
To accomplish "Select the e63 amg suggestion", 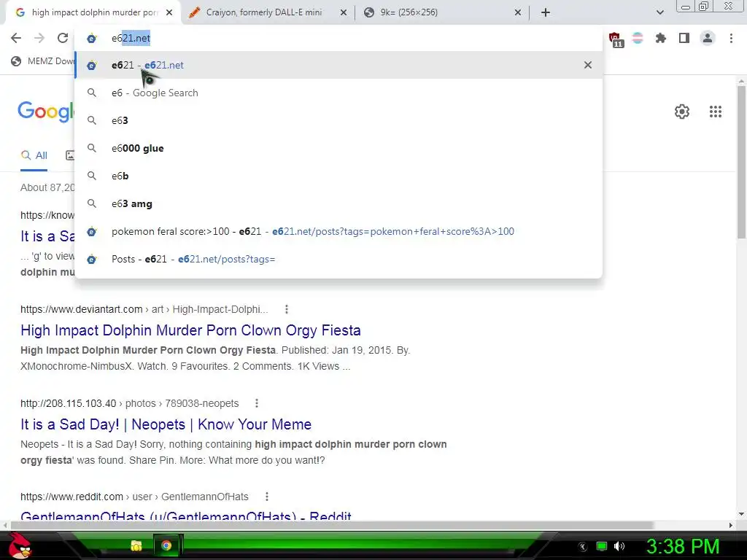I will pyautogui.click(x=338, y=204).
